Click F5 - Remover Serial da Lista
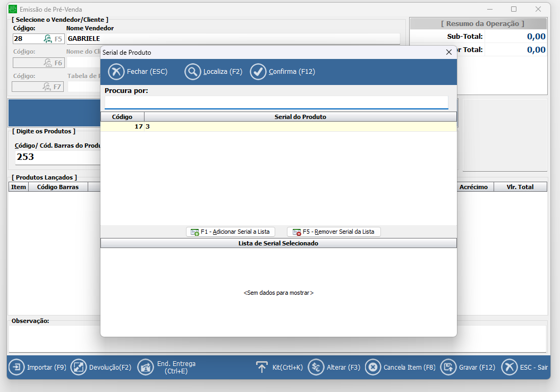 click(334, 232)
